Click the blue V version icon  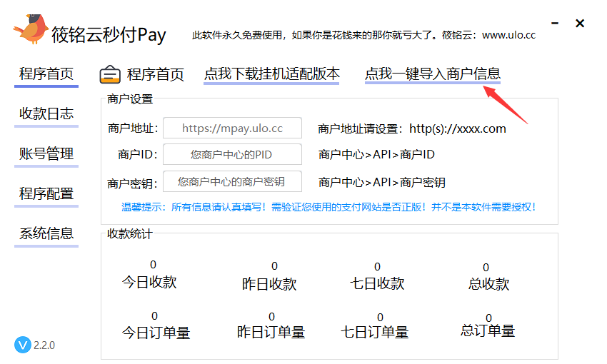(23, 345)
